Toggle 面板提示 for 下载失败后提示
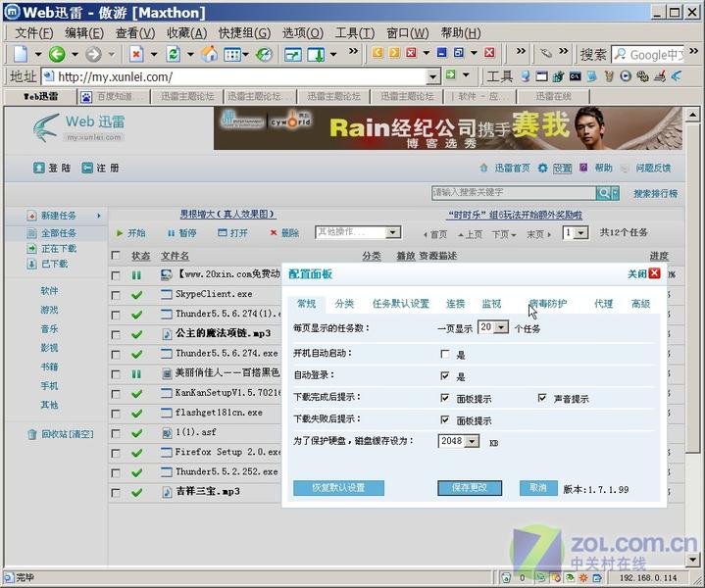The image size is (705, 588). tap(445, 419)
